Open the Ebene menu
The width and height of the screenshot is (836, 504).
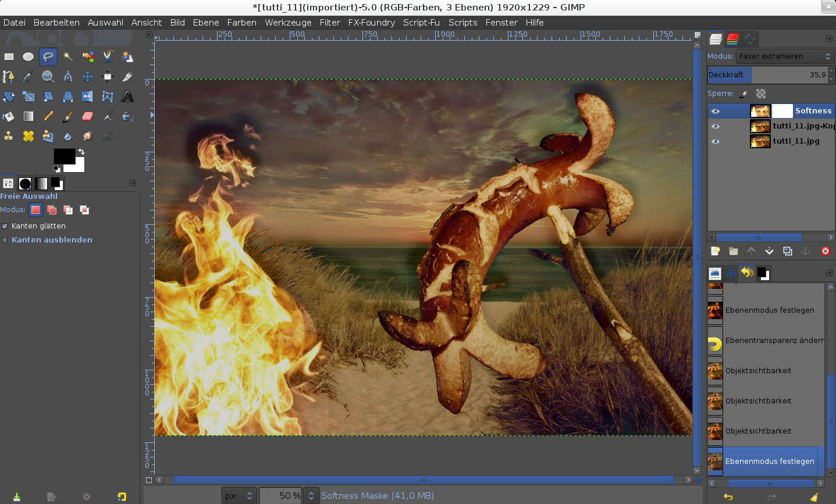point(205,23)
